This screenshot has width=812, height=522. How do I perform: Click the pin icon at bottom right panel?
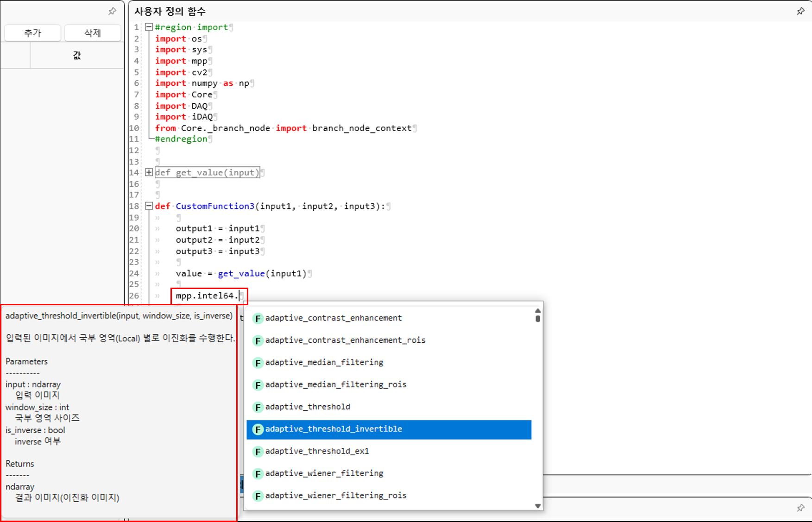(800, 508)
